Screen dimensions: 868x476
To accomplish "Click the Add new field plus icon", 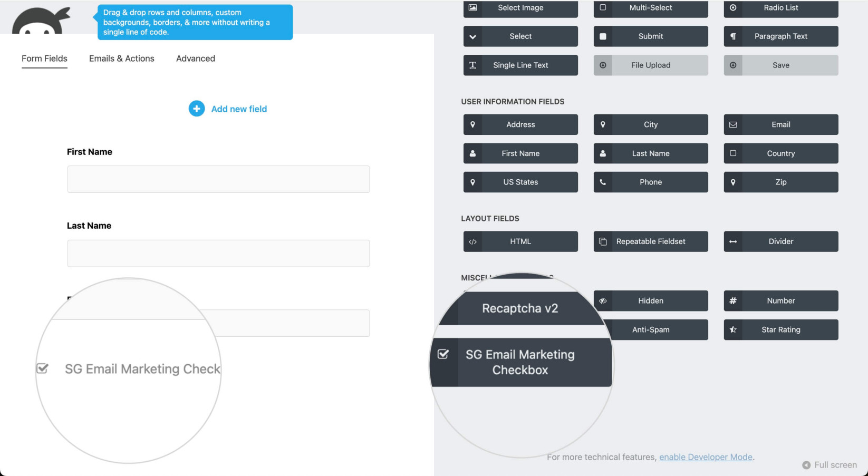I will [x=197, y=109].
